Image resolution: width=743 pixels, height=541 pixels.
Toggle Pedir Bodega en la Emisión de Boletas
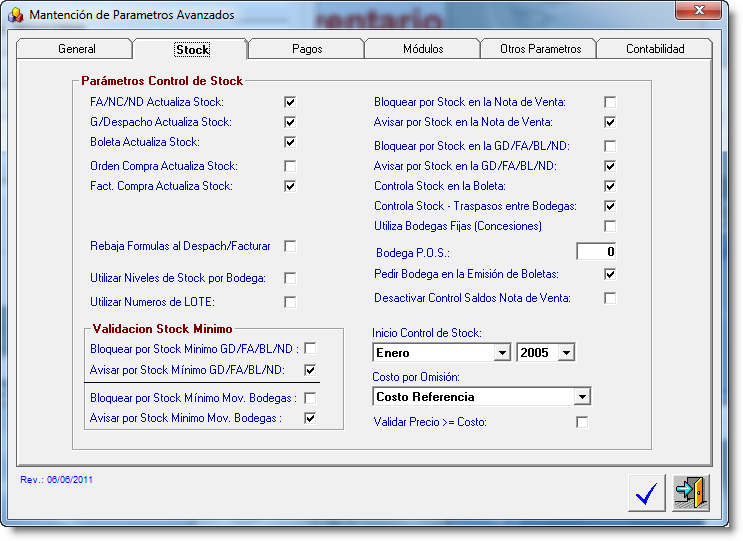pos(610,274)
